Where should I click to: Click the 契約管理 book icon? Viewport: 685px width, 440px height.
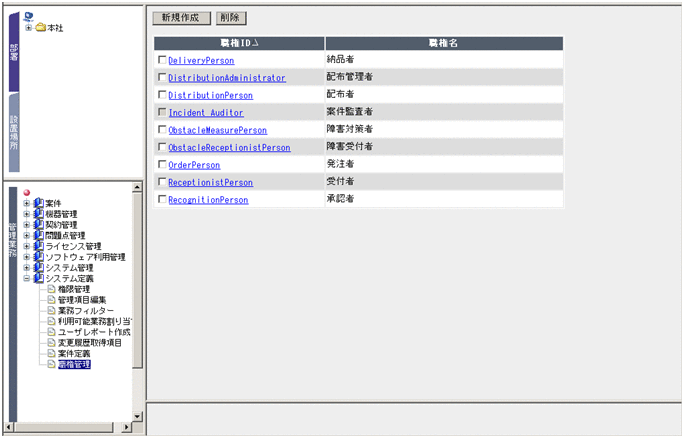[39, 225]
